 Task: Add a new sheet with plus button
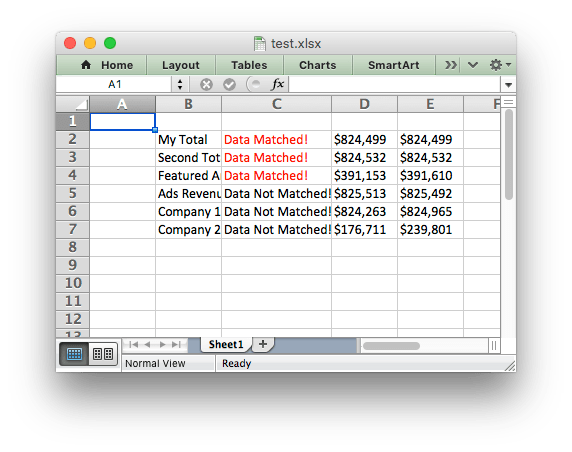[263, 344]
